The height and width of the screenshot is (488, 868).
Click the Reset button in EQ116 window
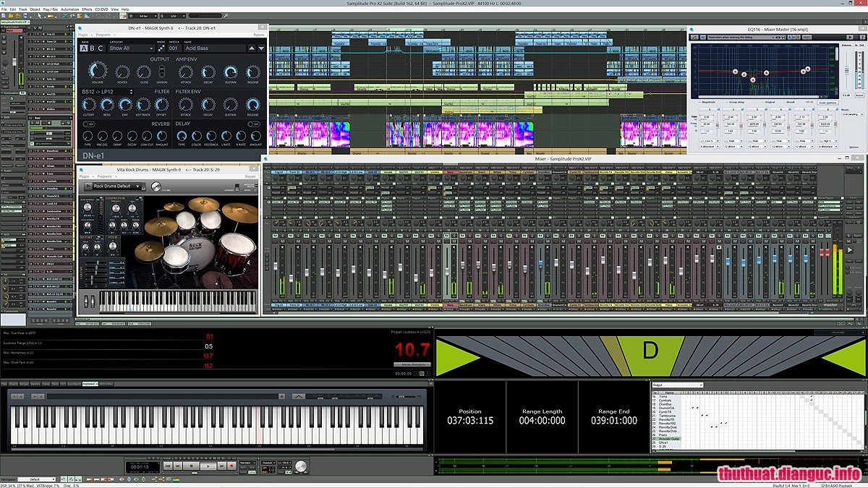click(859, 95)
